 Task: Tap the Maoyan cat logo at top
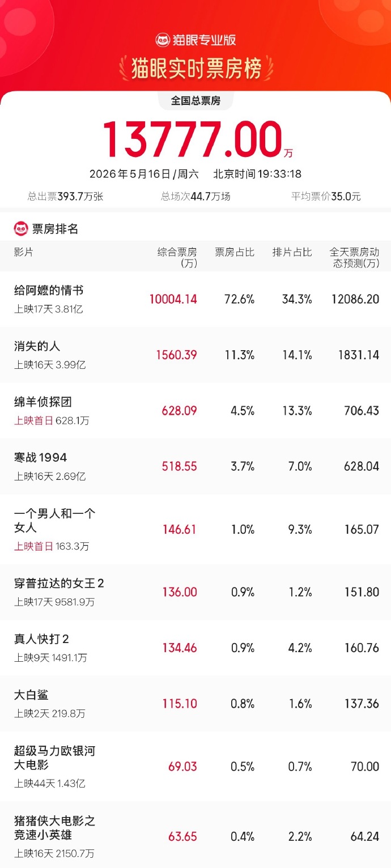pyautogui.click(x=163, y=40)
